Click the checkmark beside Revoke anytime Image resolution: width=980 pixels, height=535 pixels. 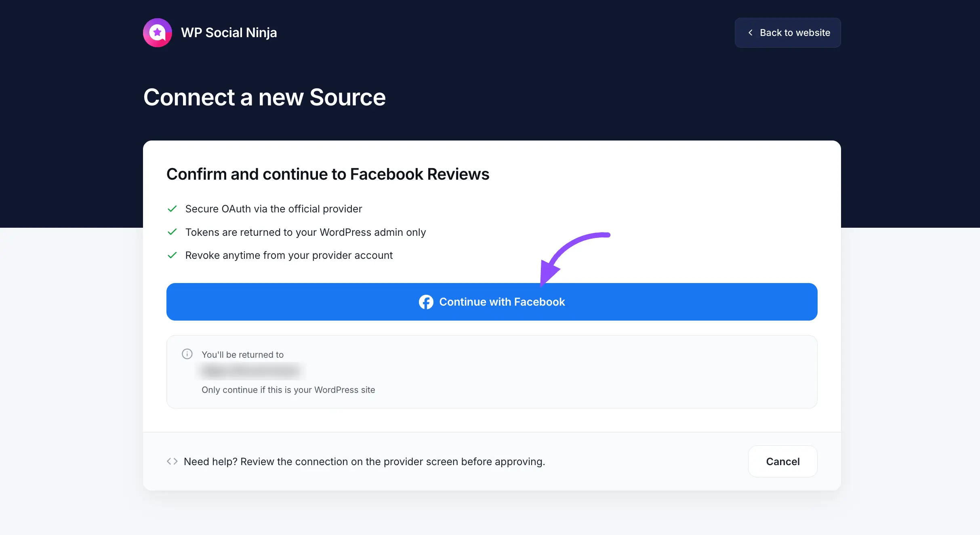point(172,255)
